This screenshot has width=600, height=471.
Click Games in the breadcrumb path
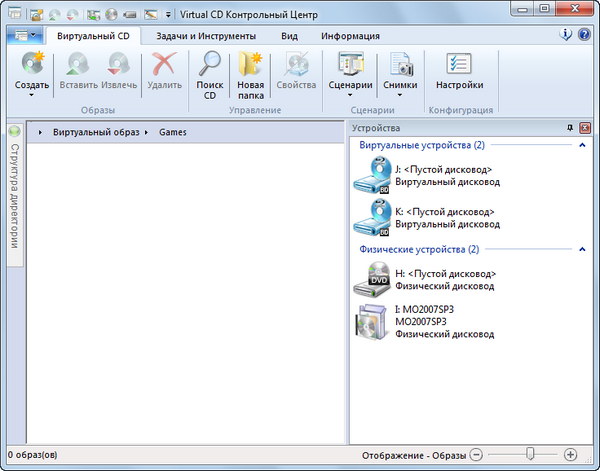pyautogui.click(x=172, y=132)
